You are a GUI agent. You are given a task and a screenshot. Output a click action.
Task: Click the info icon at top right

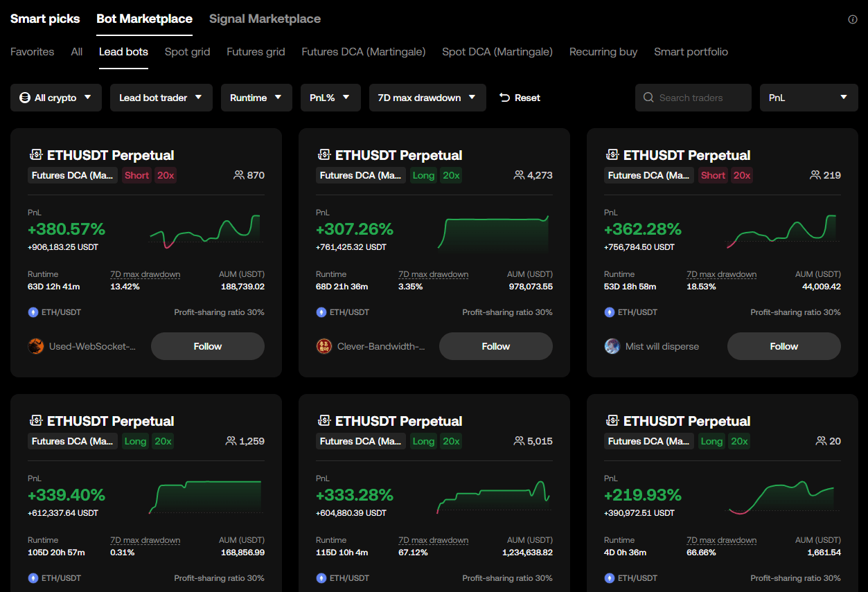(853, 19)
